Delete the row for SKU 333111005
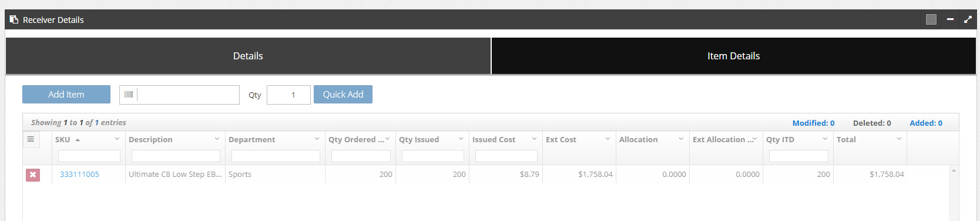The width and height of the screenshot is (980, 221). click(33, 175)
